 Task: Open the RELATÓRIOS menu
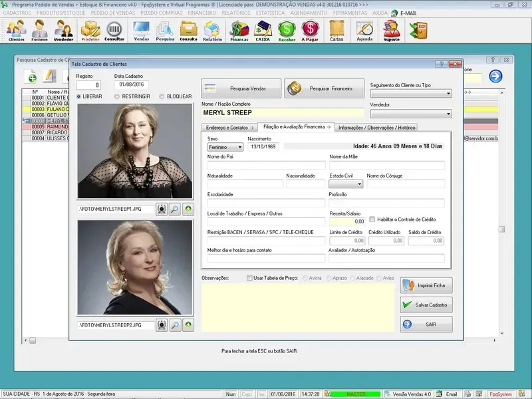click(237, 13)
